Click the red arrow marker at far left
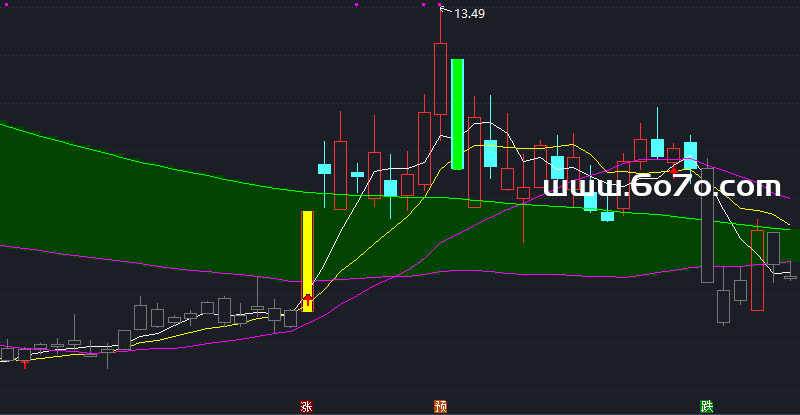 click(x=24, y=366)
